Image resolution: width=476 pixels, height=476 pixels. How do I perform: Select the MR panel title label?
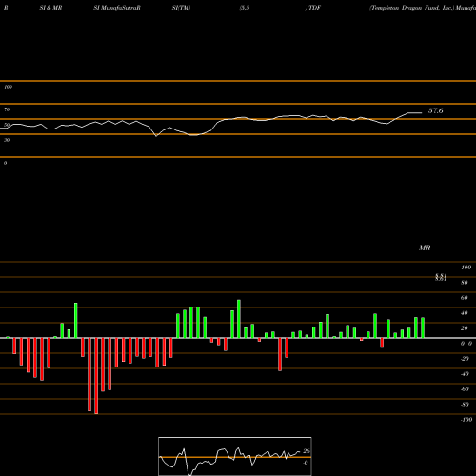(425, 248)
